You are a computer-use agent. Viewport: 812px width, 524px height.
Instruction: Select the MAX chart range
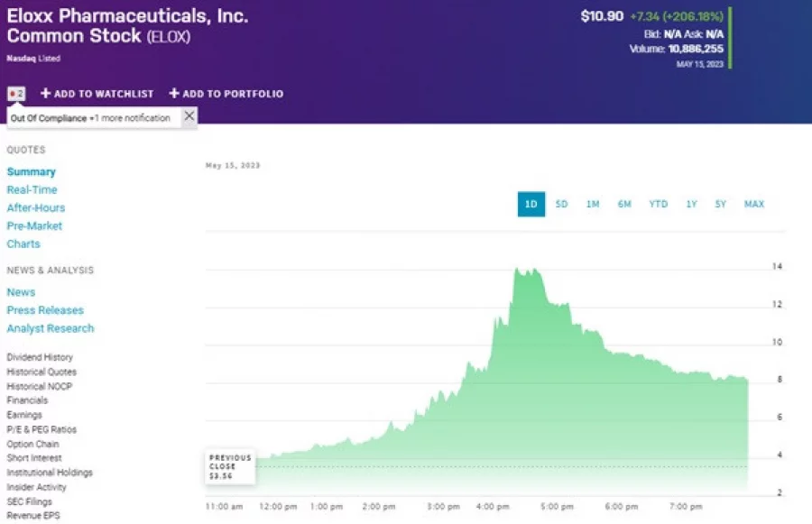pyautogui.click(x=753, y=204)
